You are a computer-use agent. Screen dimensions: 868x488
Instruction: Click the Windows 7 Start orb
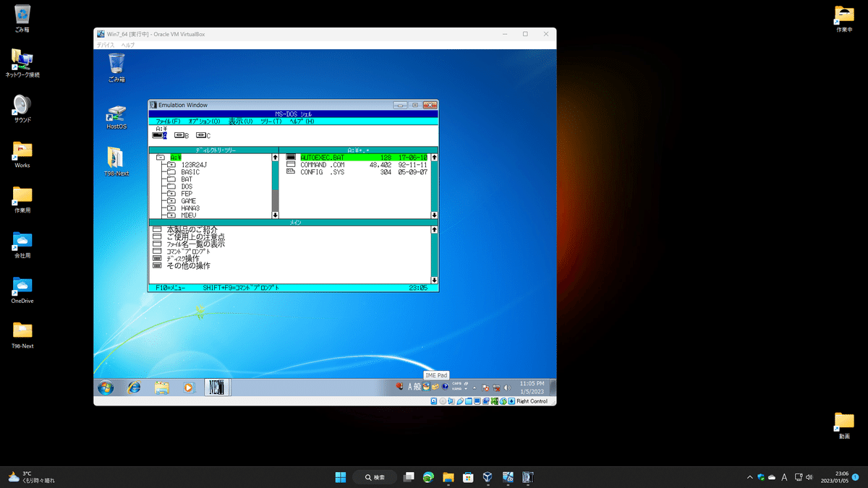pos(106,387)
